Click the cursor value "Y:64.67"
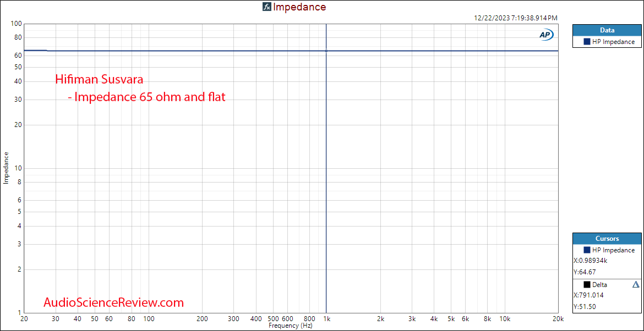The image size is (644, 331). coord(585,271)
